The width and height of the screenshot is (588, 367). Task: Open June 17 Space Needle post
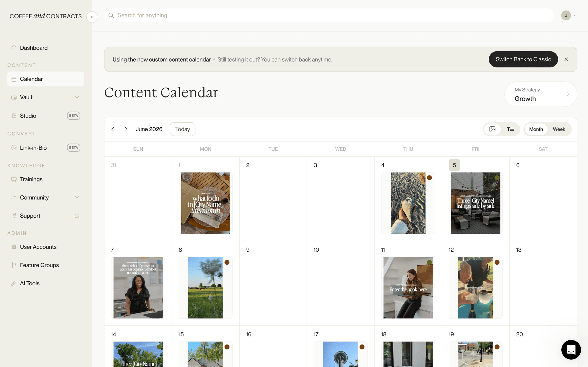point(341,354)
